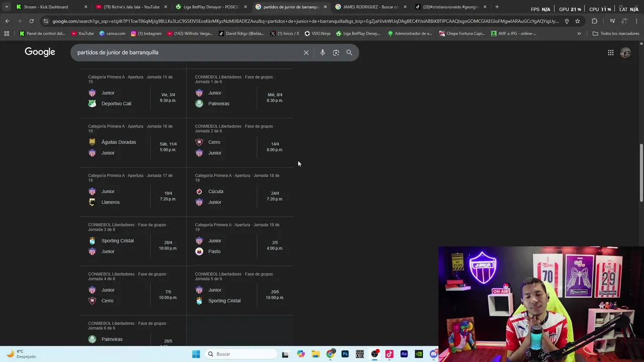
Task: Open the Panel de control bookmark
Action: [42, 34]
